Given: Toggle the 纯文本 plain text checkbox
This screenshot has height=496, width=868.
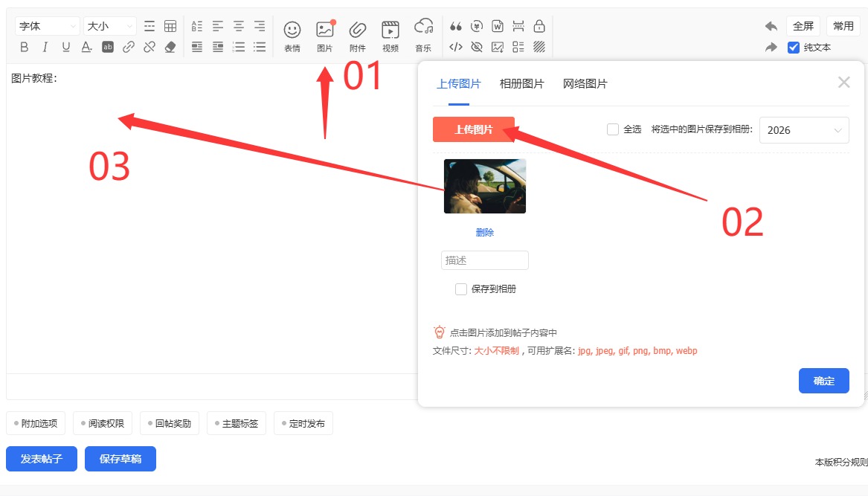Looking at the screenshot, I should tap(794, 48).
